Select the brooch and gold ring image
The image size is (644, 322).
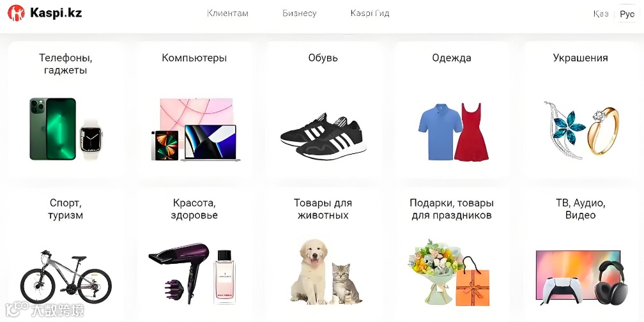(x=581, y=130)
